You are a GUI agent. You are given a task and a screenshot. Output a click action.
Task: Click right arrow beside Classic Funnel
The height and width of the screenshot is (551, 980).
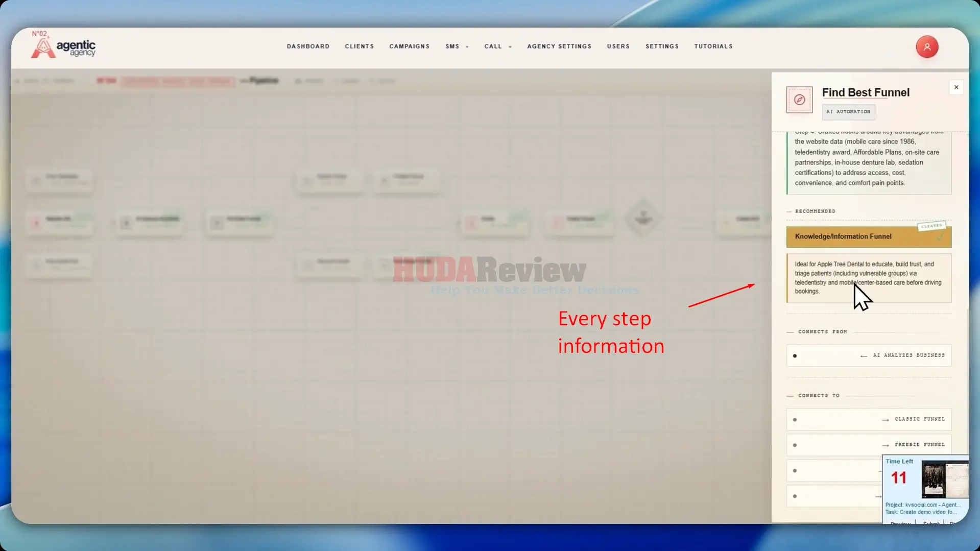pos(885,420)
